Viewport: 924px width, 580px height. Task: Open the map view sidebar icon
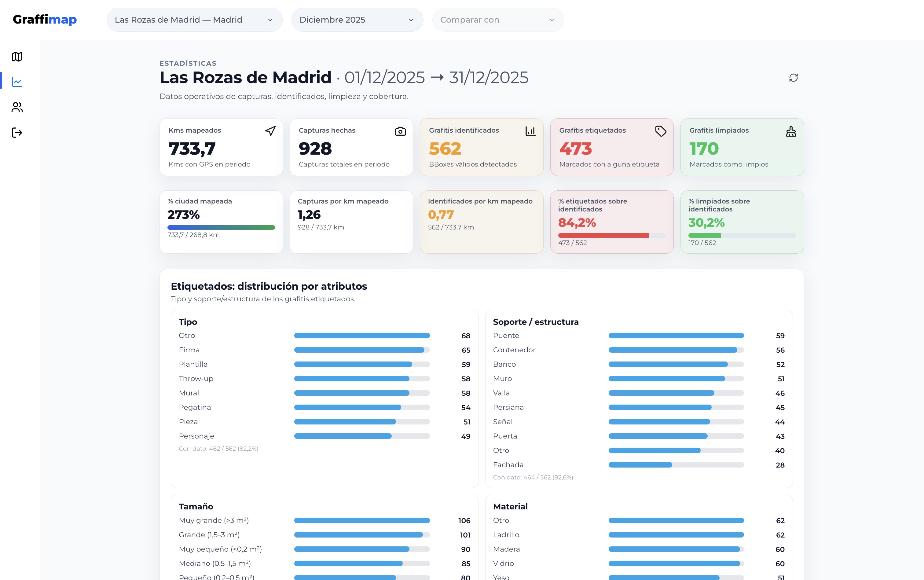pyautogui.click(x=17, y=57)
